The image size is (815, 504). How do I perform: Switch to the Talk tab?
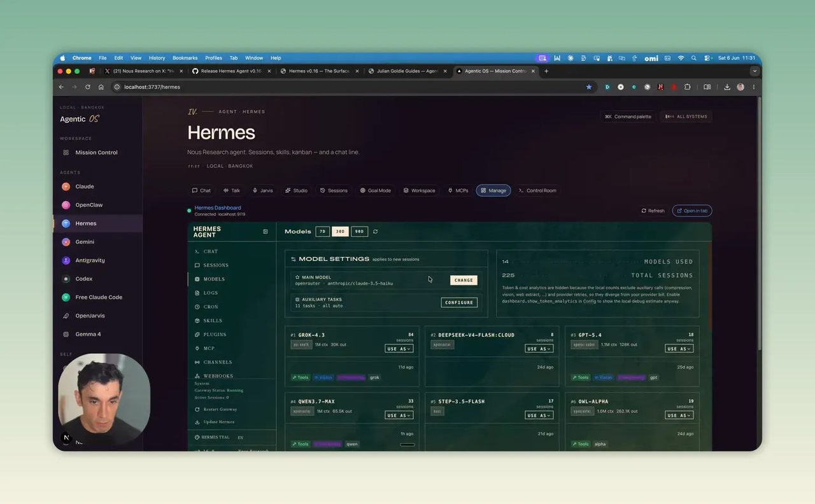(x=232, y=190)
